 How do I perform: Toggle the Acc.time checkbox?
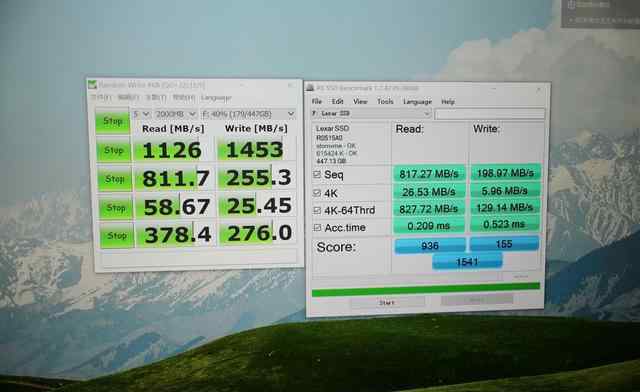317,227
